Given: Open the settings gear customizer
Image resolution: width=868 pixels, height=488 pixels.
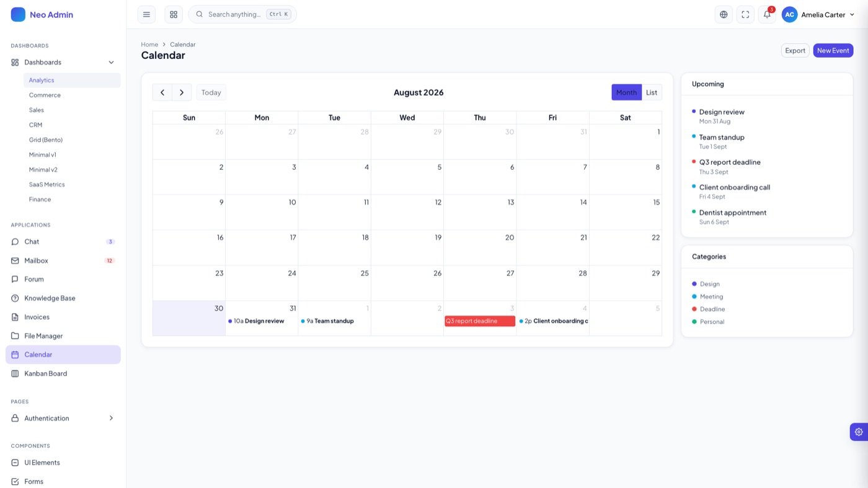Looking at the screenshot, I should [x=859, y=432].
